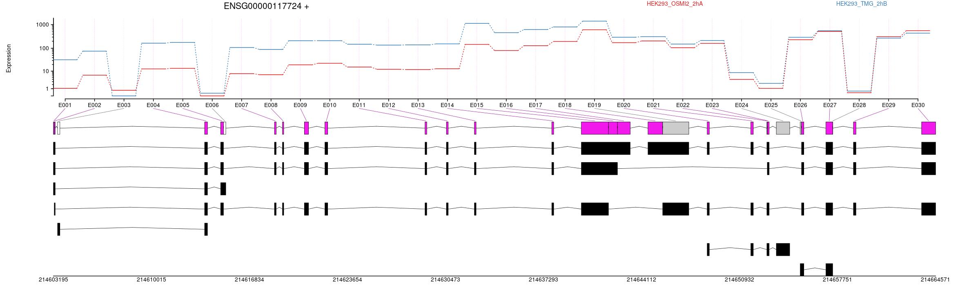The image size is (980, 286).
Task: Click exon label E016
Action: (506, 105)
